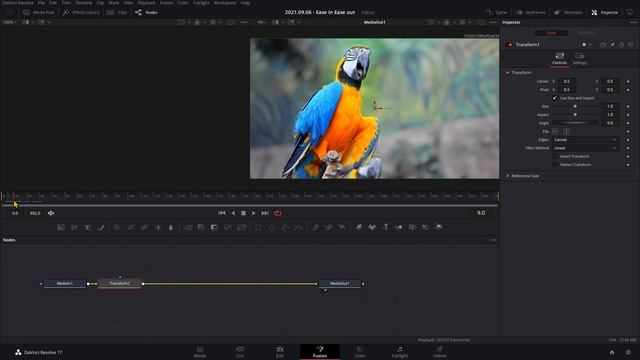Open the Metadata panel
Viewport: 640px width, 360px height.
[x=568, y=12]
